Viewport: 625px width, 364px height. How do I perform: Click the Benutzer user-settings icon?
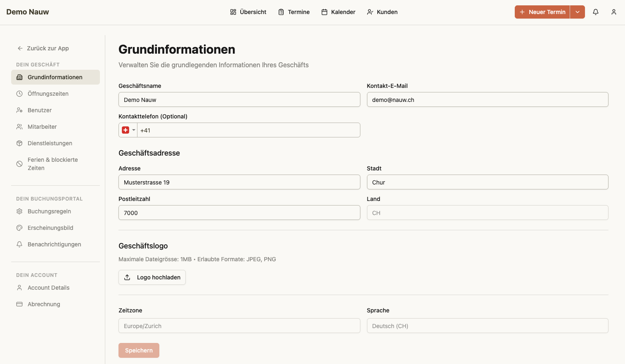click(19, 110)
